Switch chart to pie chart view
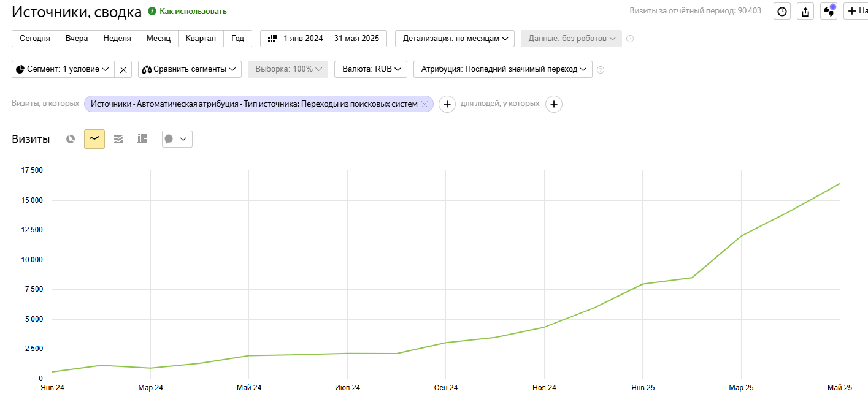 tap(71, 139)
